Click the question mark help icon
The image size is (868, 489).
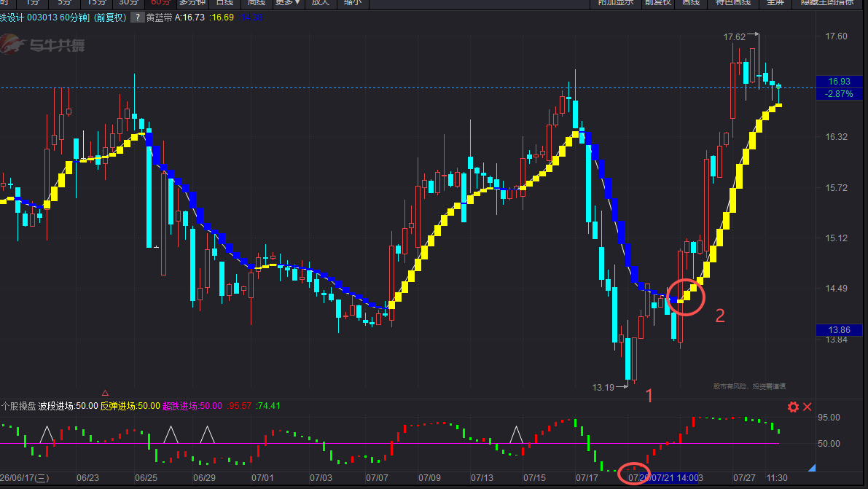[136, 17]
